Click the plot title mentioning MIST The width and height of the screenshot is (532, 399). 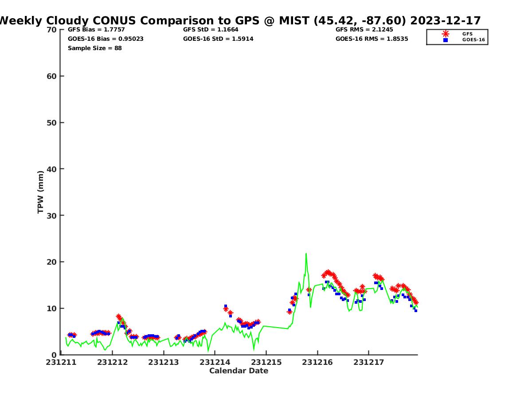[239, 20]
